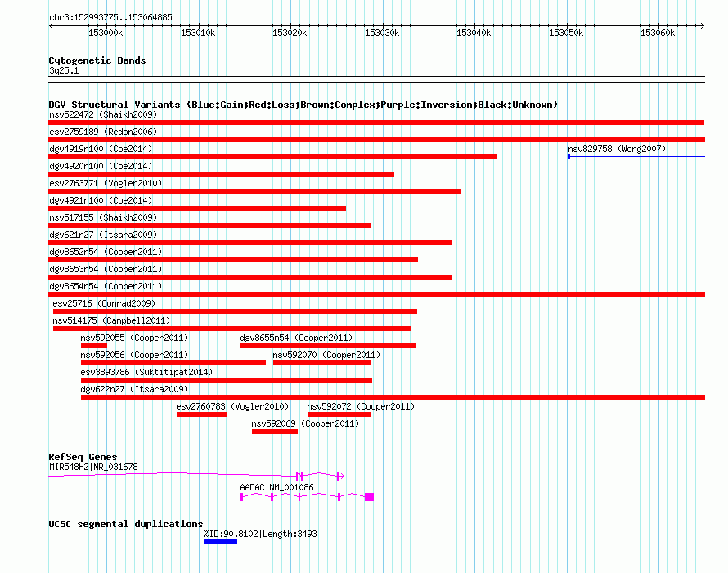Image resolution: width=728 pixels, height=573 pixels.
Task: Open the dgv8655n54 (Cooper2011) label
Action: (x=296, y=338)
